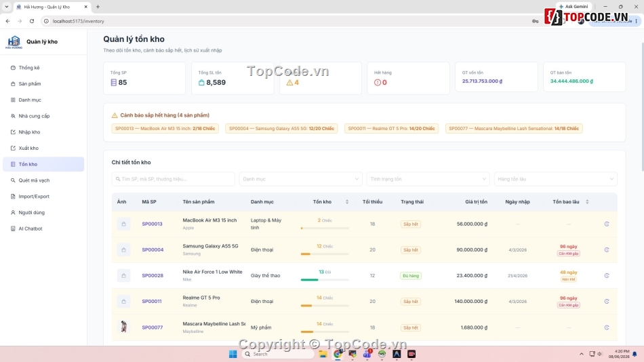This screenshot has width=644, height=362.
Task: Open the Windows Start menu
Action: [x=233, y=354]
